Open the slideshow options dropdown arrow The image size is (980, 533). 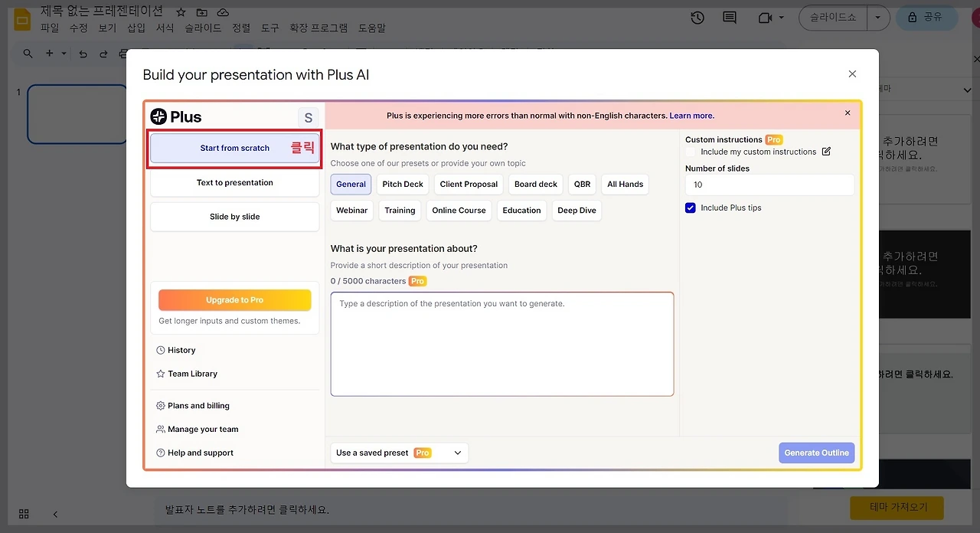coord(878,17)
